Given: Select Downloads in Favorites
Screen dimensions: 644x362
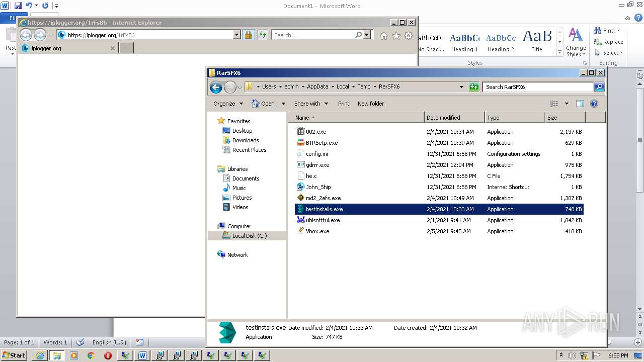Looking at the screenshot, I should (x=246, y=140).
